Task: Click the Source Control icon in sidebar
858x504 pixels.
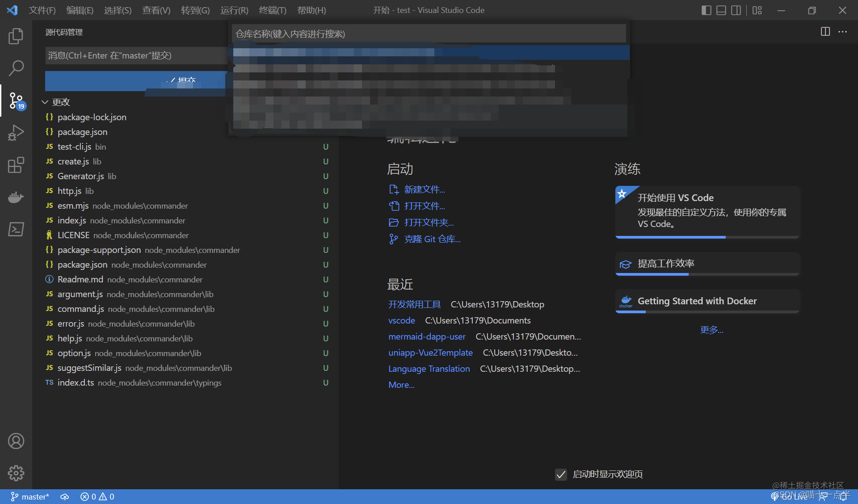Action: point(15,100)
